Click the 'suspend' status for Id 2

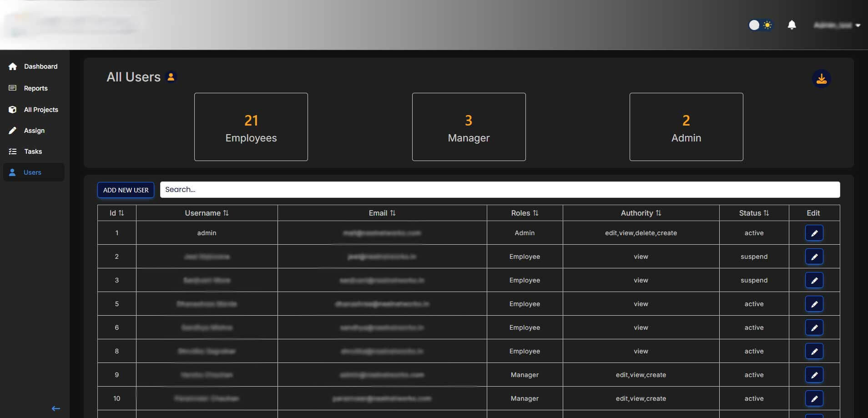coord(754,257)
